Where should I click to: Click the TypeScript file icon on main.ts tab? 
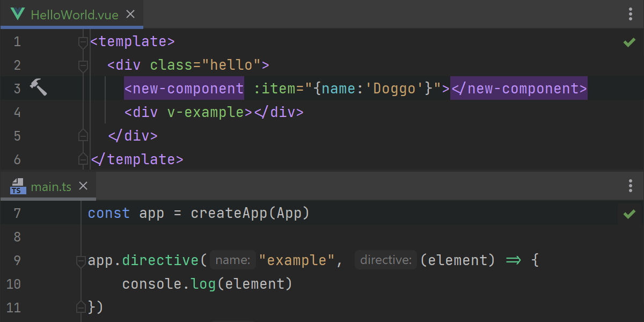pyautogui.click(x=18, y=186)
